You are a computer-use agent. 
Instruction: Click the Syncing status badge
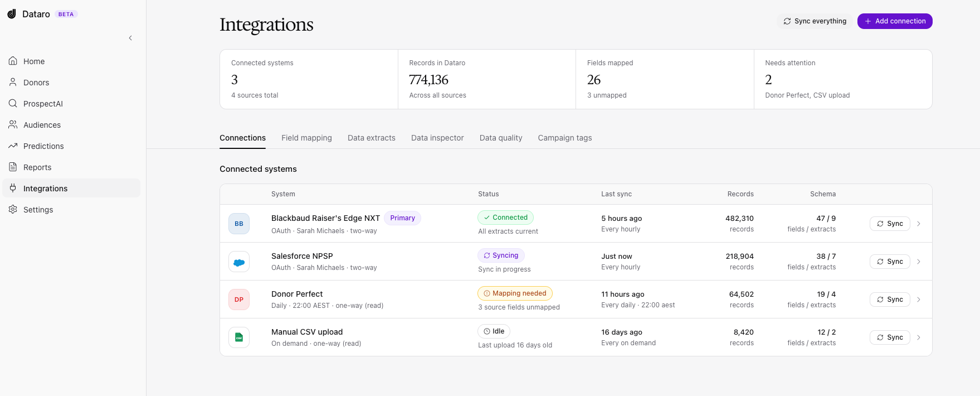[x=501, y=255]
